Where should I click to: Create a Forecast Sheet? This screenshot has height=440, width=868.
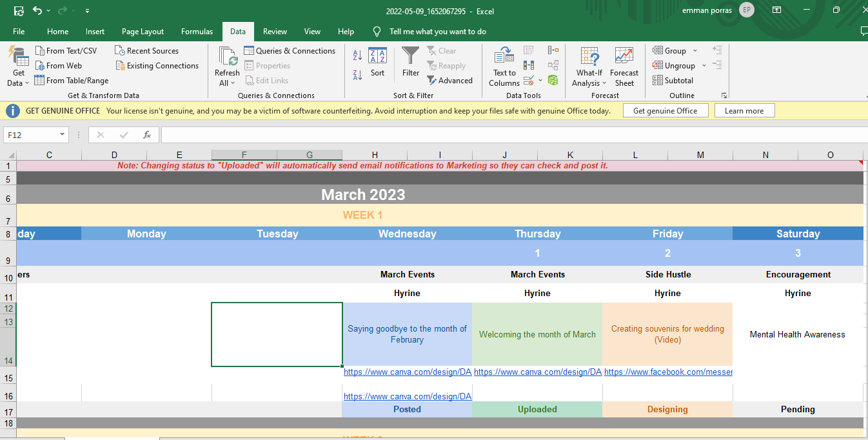pos(624,66)
